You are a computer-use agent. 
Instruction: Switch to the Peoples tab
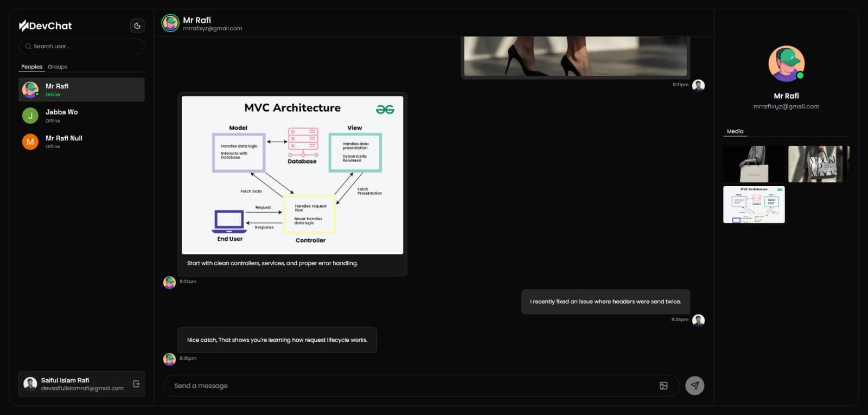pos(31,67)
